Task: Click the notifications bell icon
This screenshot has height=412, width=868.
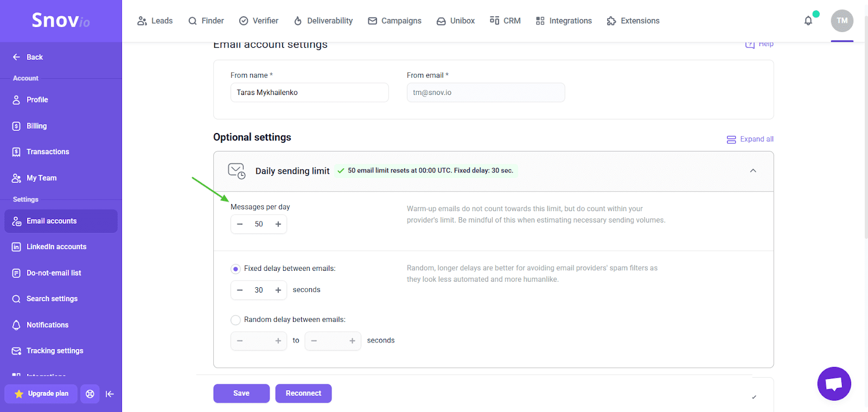Action: (x=808, y=21)
